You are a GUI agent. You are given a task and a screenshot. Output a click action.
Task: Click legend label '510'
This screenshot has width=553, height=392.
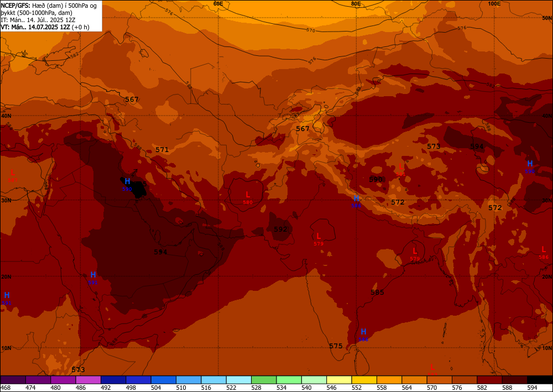coord(181,388)
